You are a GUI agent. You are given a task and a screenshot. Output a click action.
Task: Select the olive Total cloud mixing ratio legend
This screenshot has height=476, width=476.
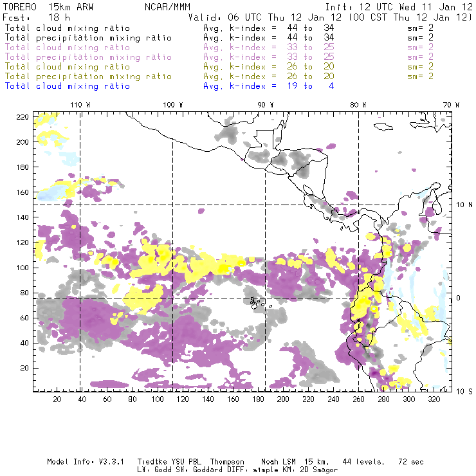tap(68, 66)
